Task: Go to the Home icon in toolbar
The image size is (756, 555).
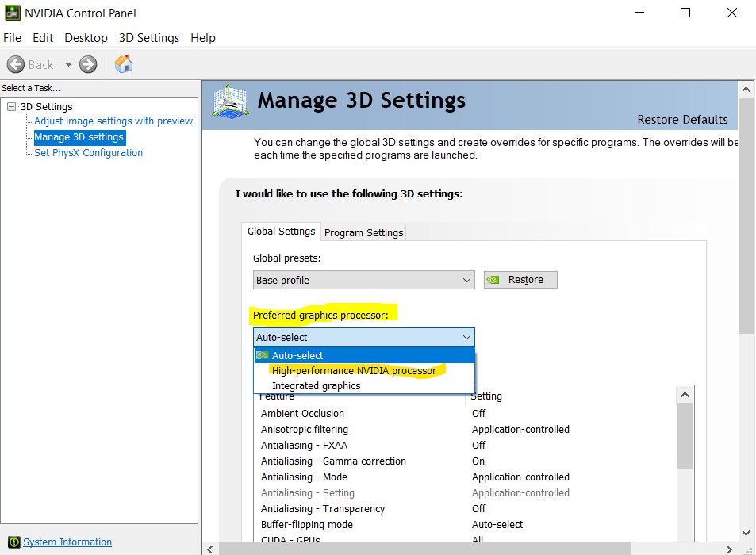Action: point(124,63)
